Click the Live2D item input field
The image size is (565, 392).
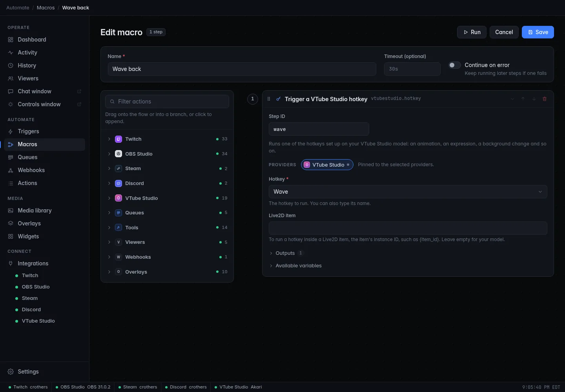(x=408, y=228)
